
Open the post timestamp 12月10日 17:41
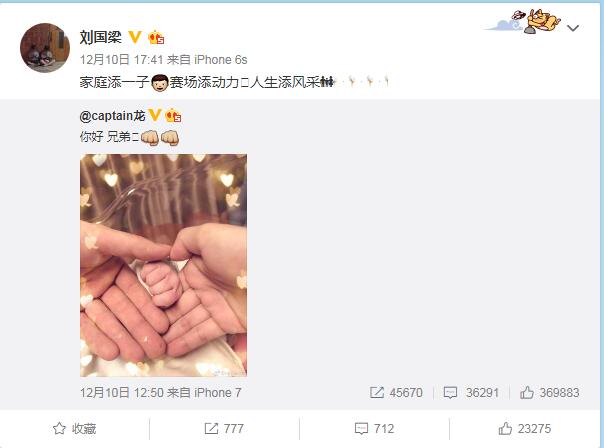122,60
